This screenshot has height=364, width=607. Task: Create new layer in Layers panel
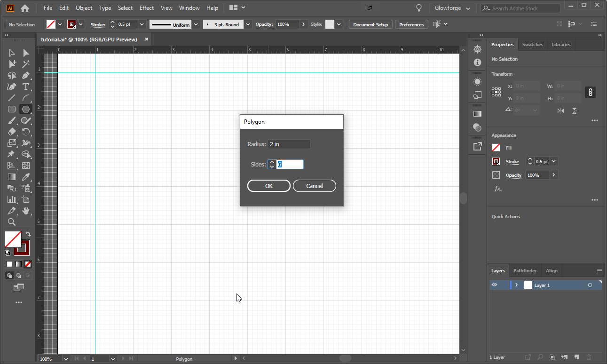(577, 357)
